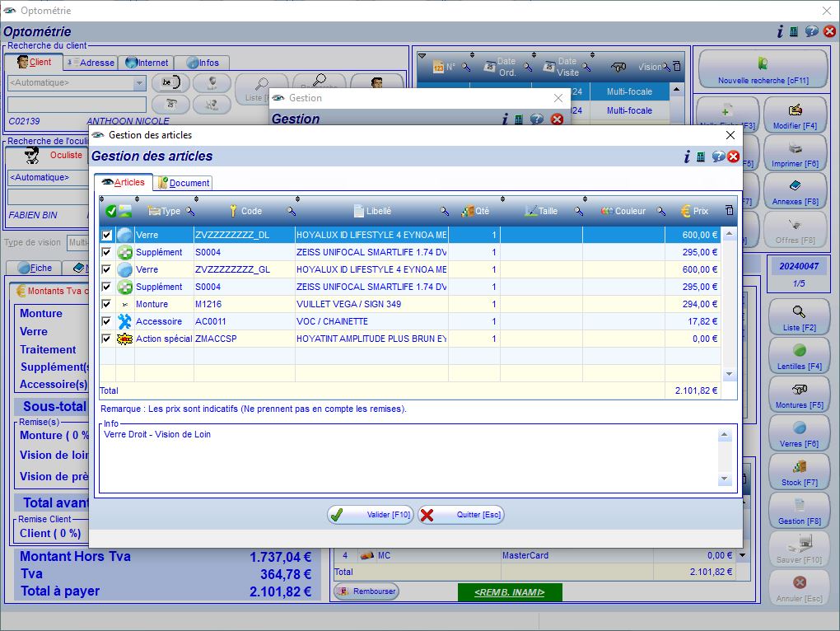The height and width of the screenshot is (631, 840).
Task: Click lens icon in ZVZZZZZZZZ_GL row
Action: (x=125, y=269)
